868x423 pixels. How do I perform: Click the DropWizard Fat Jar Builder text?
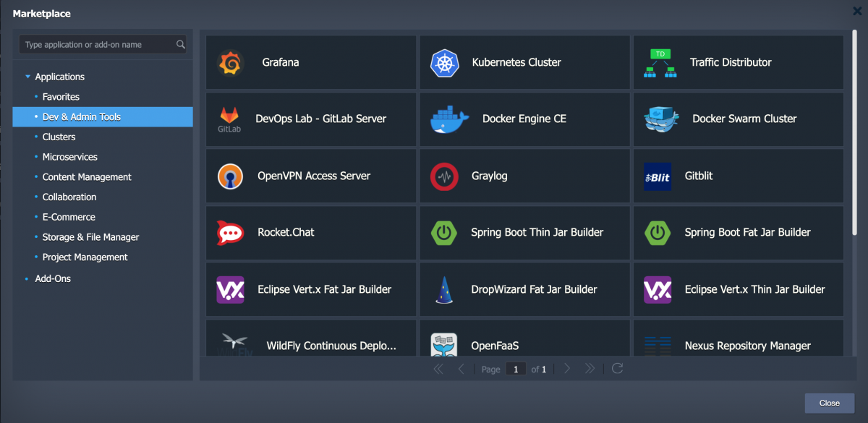pos(534,289)
